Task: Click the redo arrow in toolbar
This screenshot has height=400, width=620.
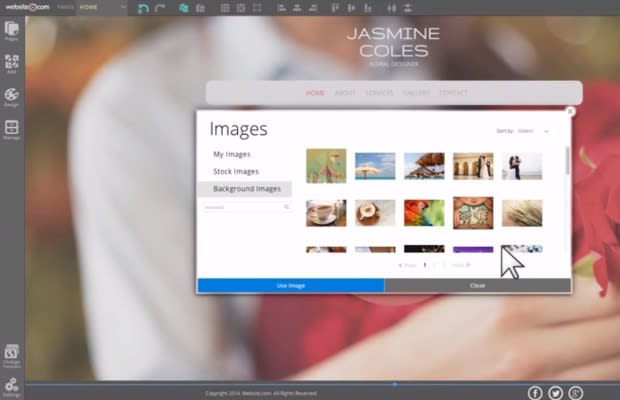Action: (160, 8)
